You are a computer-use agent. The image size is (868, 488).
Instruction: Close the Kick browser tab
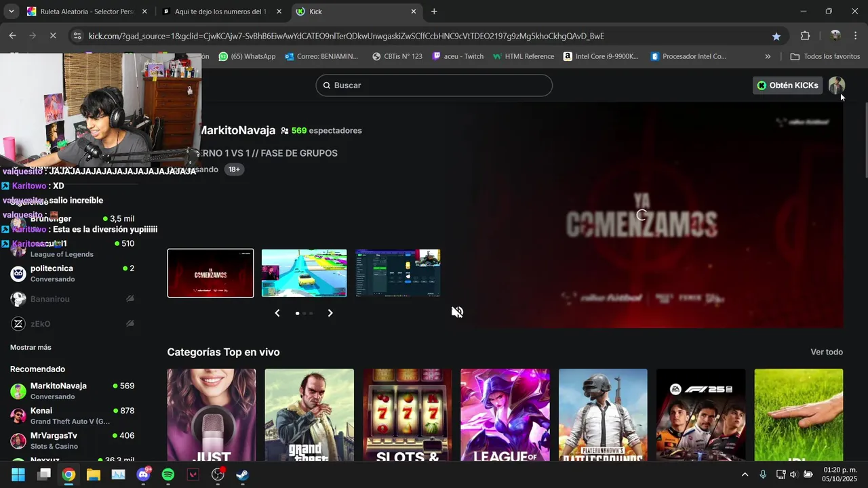pyautogui.click(x=414, y=12)
